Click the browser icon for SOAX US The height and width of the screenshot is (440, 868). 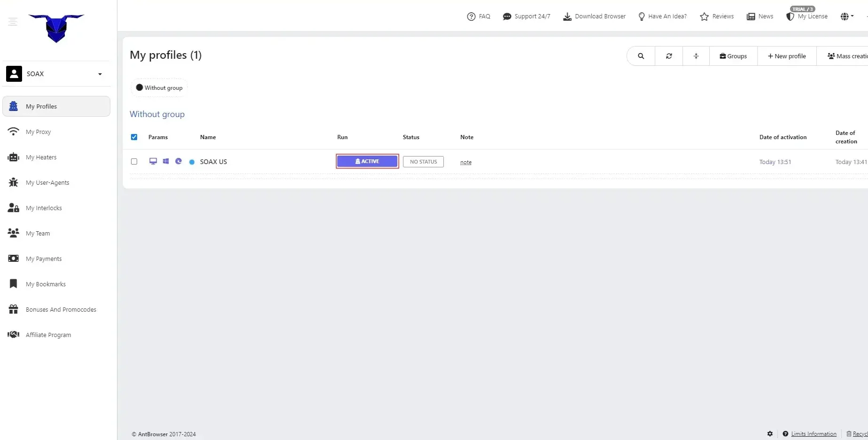pyautogui.click(x=178, y=161)
